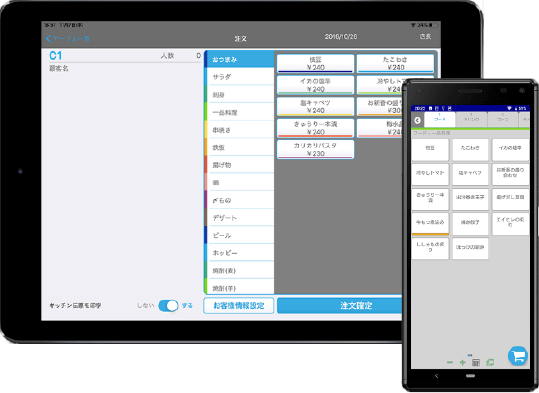Switch to the second phone tab ドリンク
539x393 pixels.
click(471, 119)
